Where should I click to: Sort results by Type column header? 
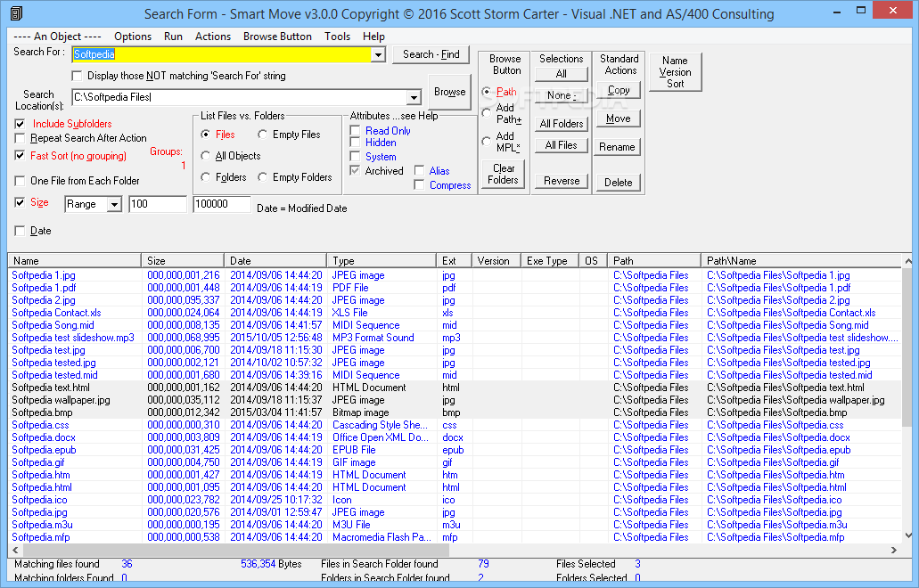[x=382, y=261]
